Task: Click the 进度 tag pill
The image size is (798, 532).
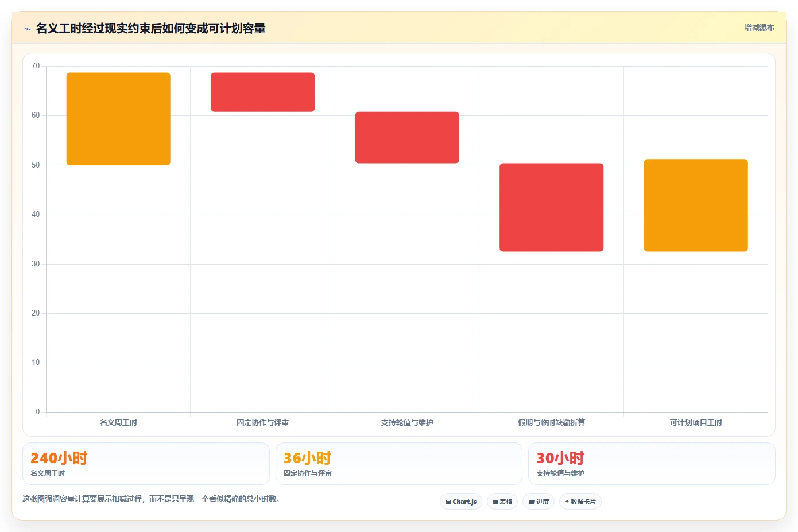Action: coord(539,502)
